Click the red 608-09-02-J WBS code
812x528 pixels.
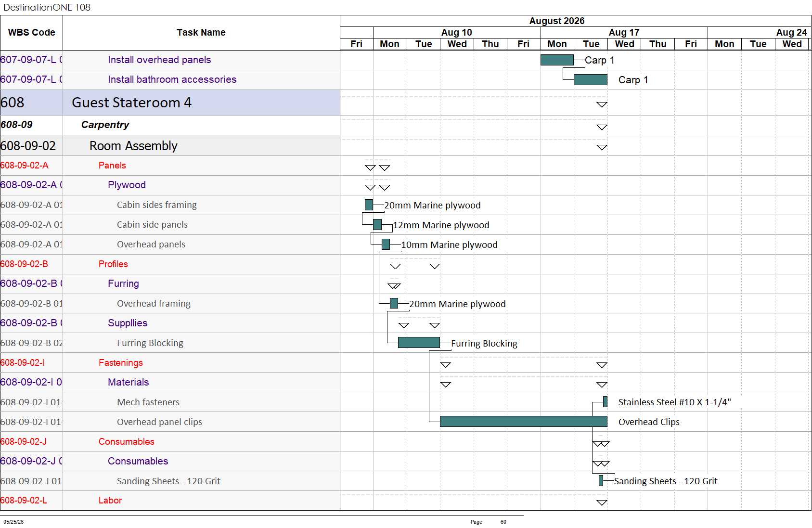[24, 442]
